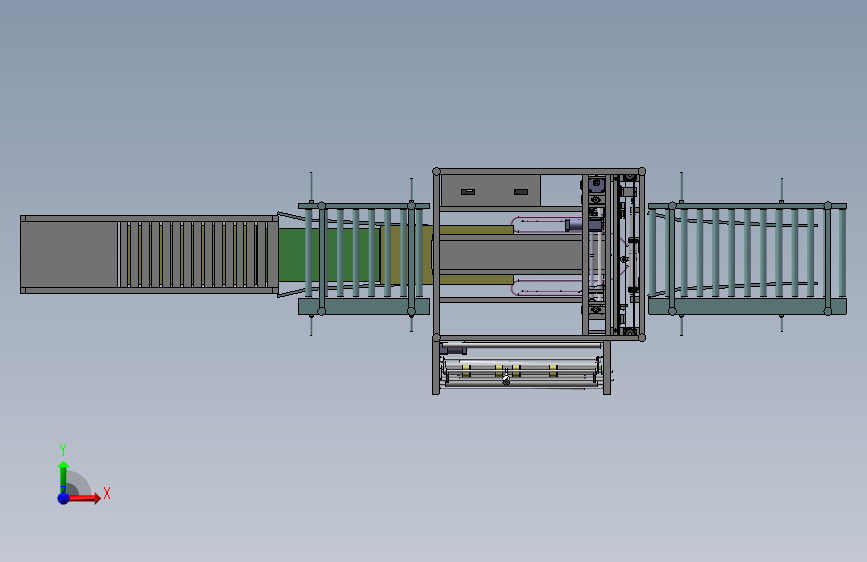
Task: Select the gray center plate inside the main frame
Action: pos(510,255)
